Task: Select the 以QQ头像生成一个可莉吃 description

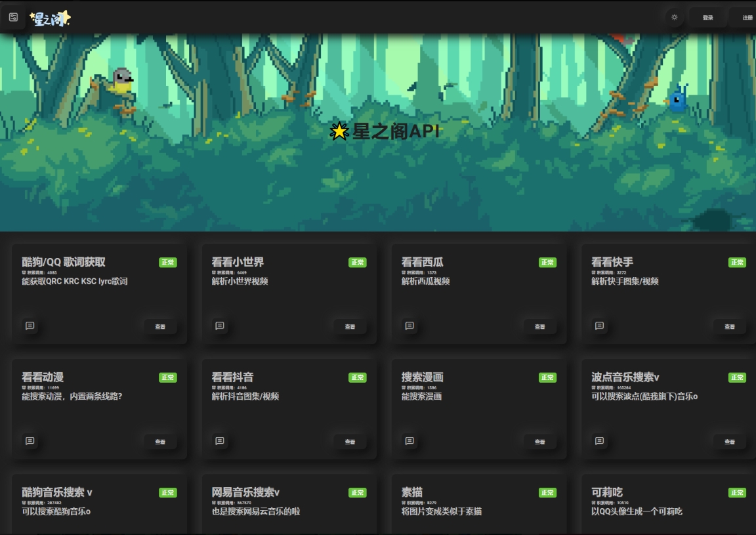Action: (x=637, y=511)
